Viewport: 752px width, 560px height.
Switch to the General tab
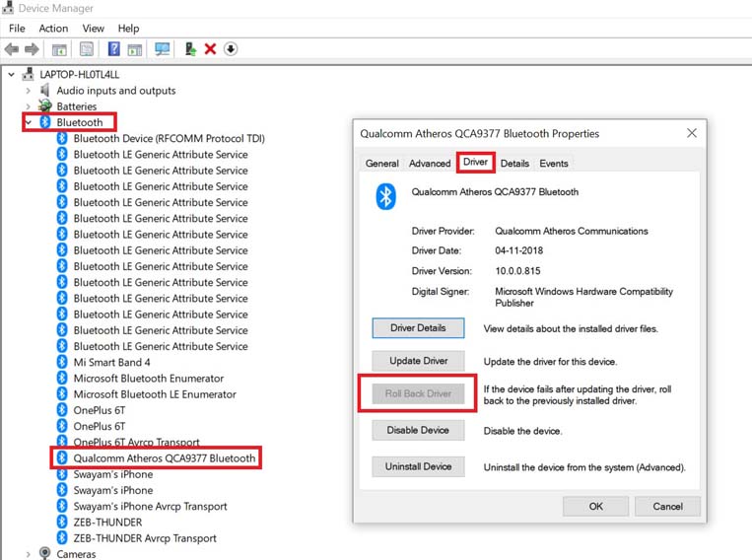(x=381, y=163)
